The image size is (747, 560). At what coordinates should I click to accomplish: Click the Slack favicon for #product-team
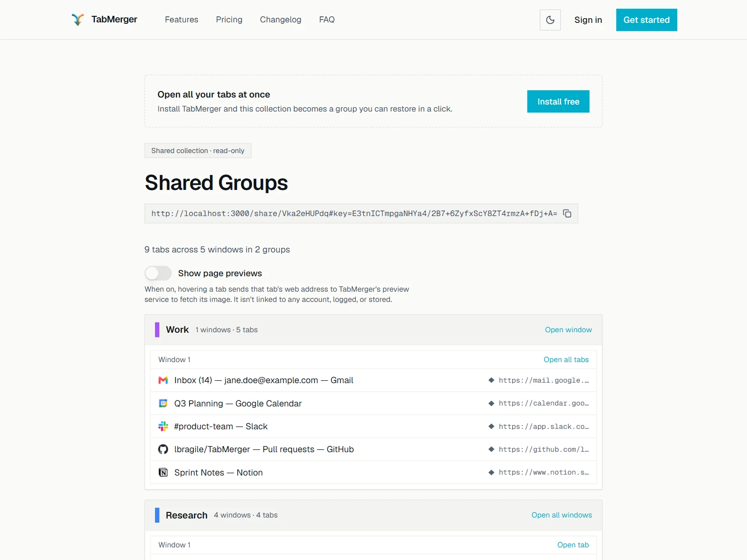click(163, 426)
